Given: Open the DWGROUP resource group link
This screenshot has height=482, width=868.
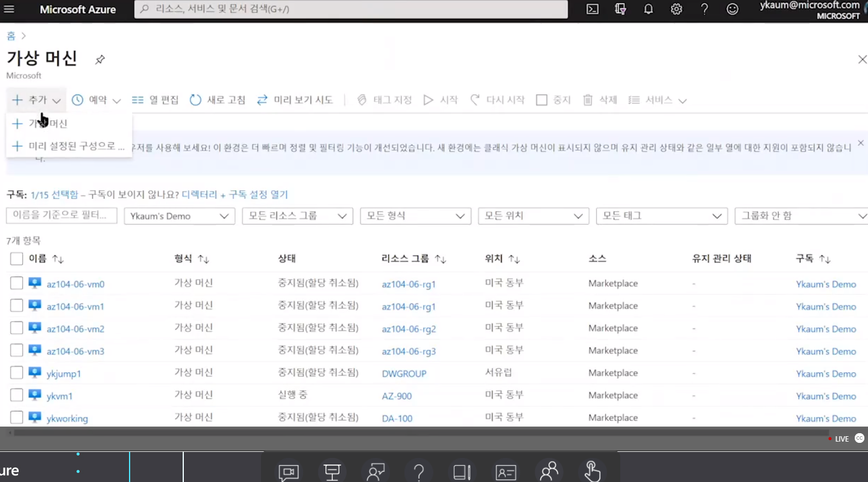Looking at the screenshot, I should pyautogui.click(x=404, y=374).
